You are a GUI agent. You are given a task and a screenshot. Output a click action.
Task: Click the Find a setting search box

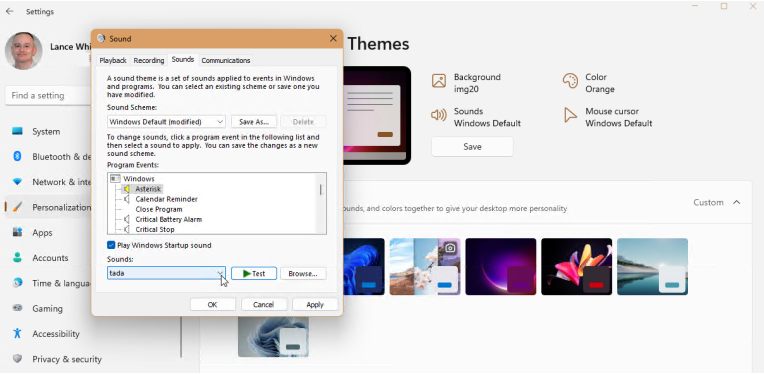(48, 95)
